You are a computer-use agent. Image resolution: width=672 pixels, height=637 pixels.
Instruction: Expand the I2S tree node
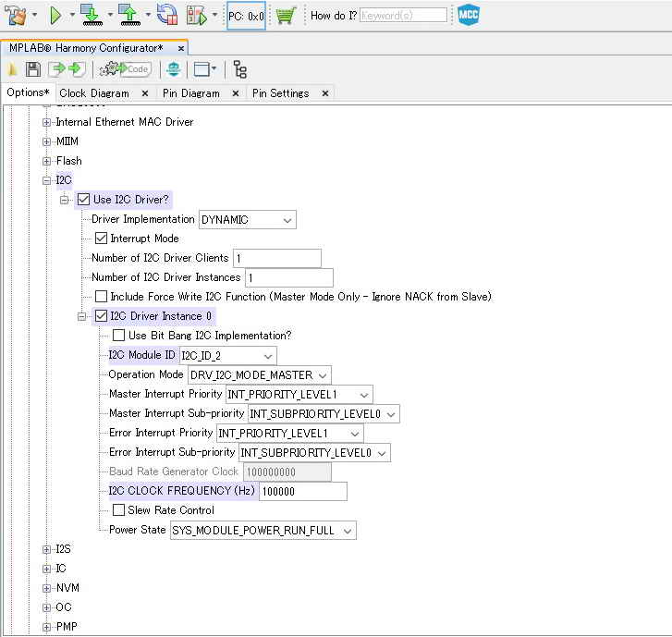[47, 549]
